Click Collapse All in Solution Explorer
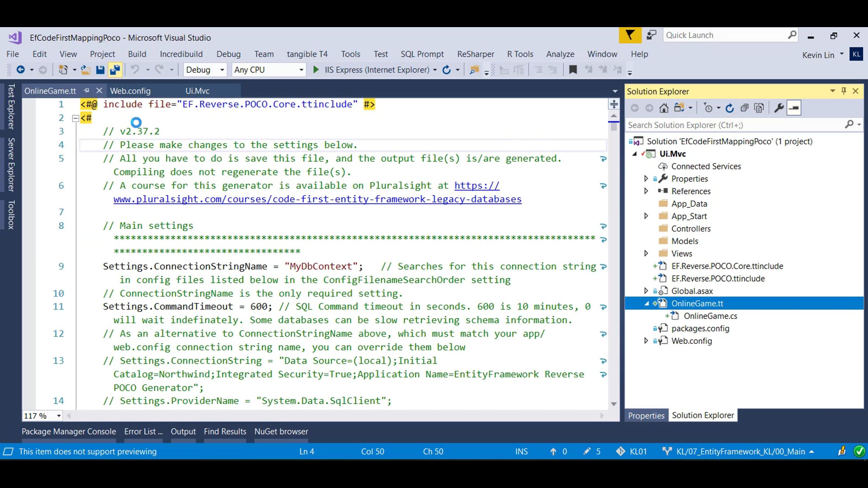Image resolution: width=868 pixels, height=488 pixels. (x=744, y=108)
